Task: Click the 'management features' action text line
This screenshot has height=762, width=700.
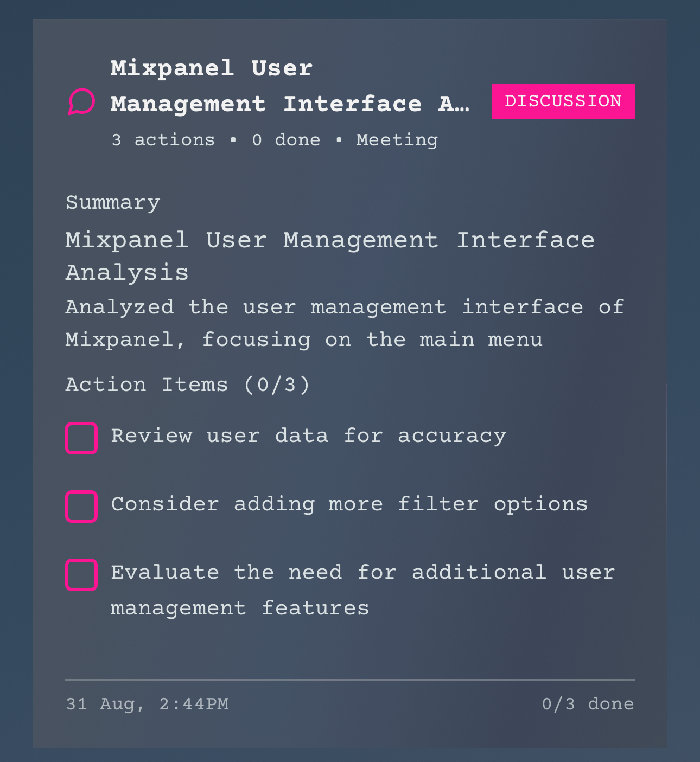Action: [240, 608]
